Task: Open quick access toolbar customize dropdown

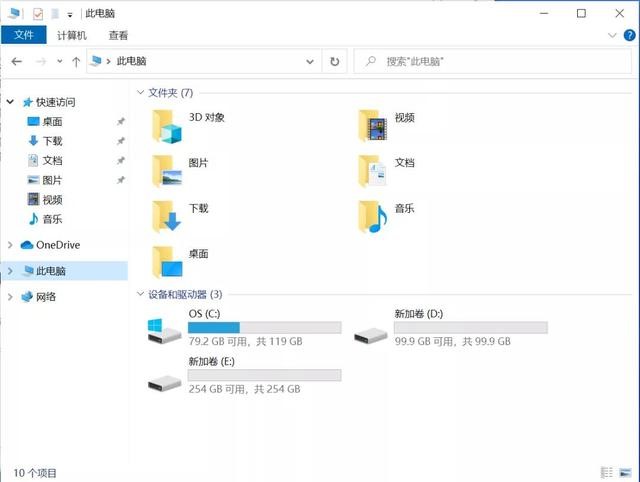Action: click(x=70, y=15)
